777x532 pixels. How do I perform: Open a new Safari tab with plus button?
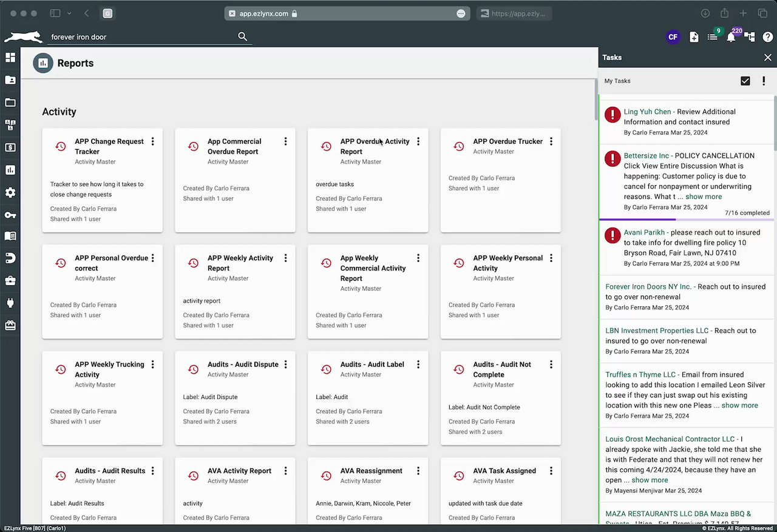coord(743,13)
